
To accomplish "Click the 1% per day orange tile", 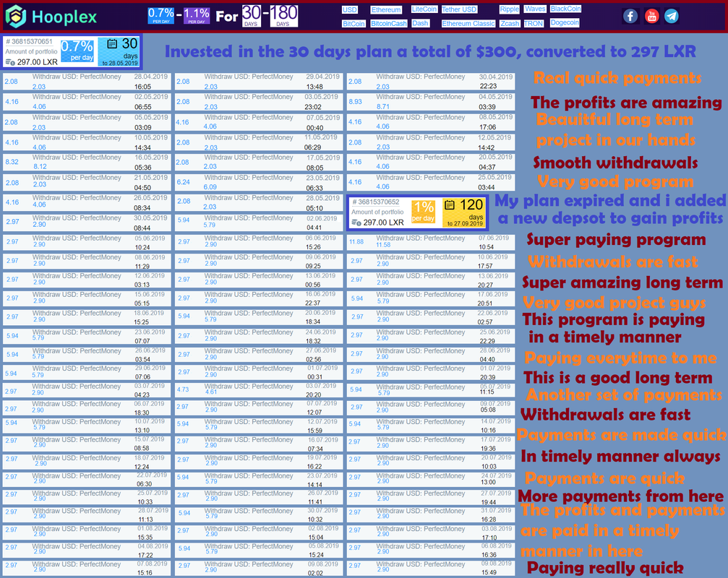I will (424, 212).
